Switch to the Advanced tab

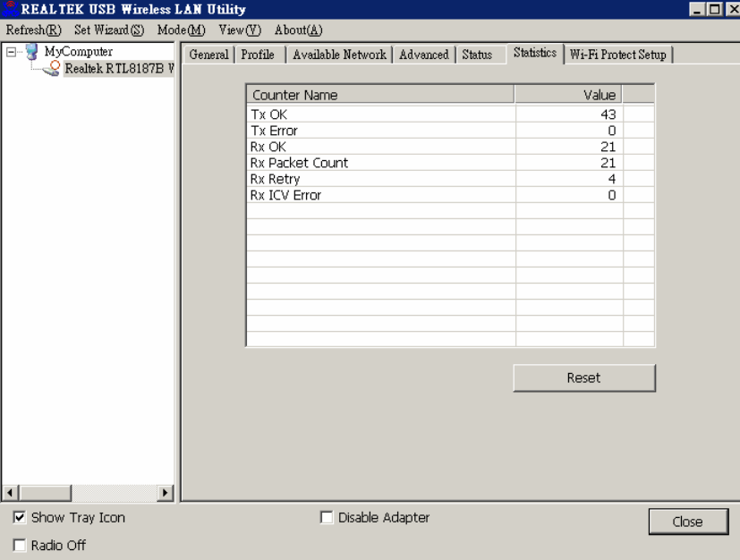(x=424, y=55)
